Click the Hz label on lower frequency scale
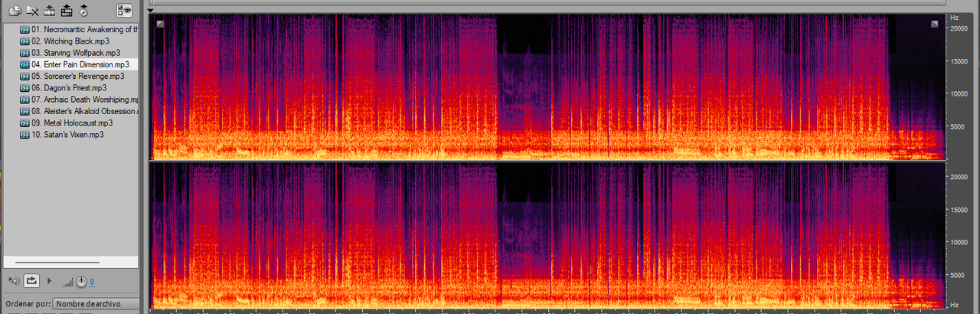 click(954, 306)
